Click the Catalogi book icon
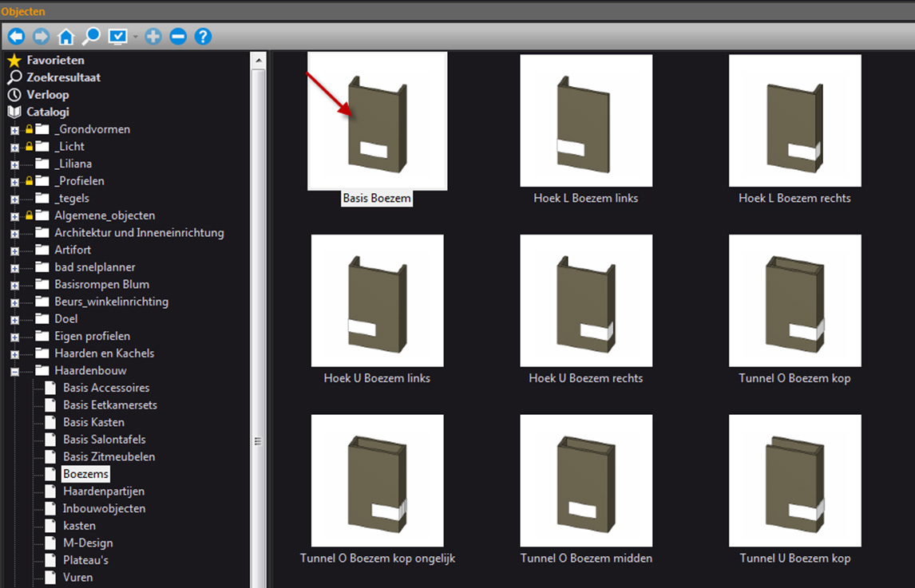The width and height of the screenshot is (915, 588). tap(14, 112)
